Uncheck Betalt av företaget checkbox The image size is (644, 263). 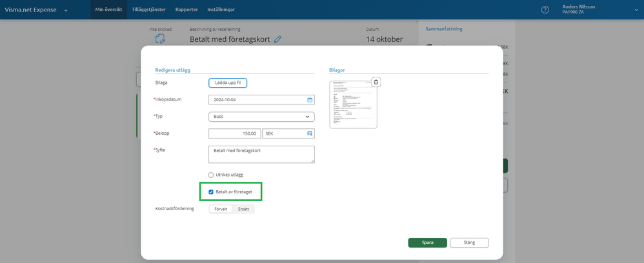[x=211, y=191]
